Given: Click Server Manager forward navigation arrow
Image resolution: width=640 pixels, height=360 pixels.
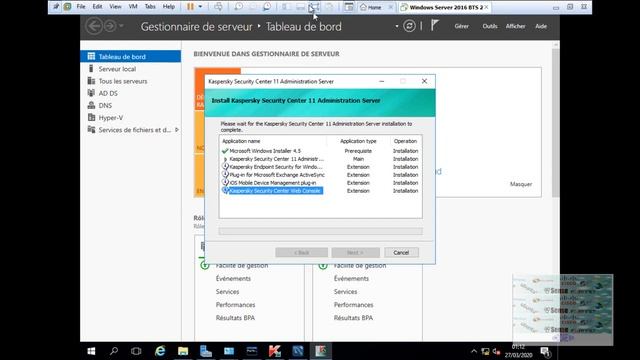Looking at the screenshot, I should tap(110, 26).
